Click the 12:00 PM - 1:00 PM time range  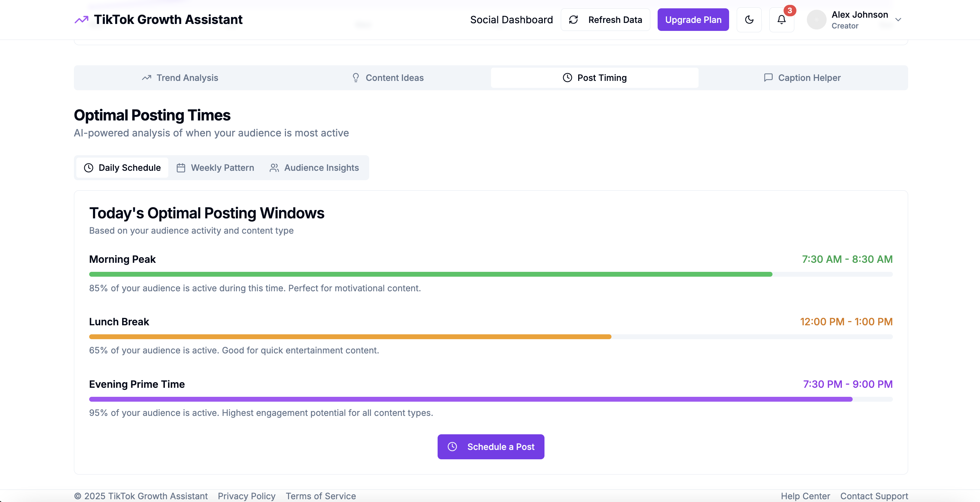pos(846,321)
